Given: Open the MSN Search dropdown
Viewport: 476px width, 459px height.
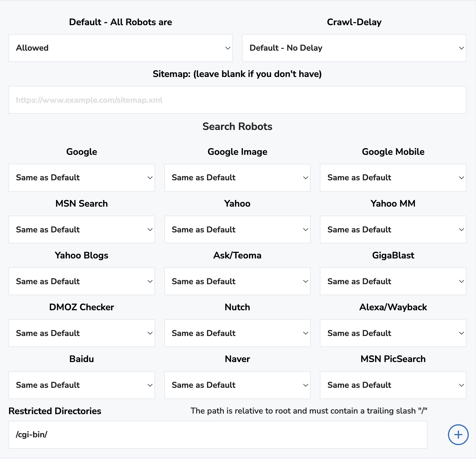Looking at the screenshot, I should pos(82,229).
